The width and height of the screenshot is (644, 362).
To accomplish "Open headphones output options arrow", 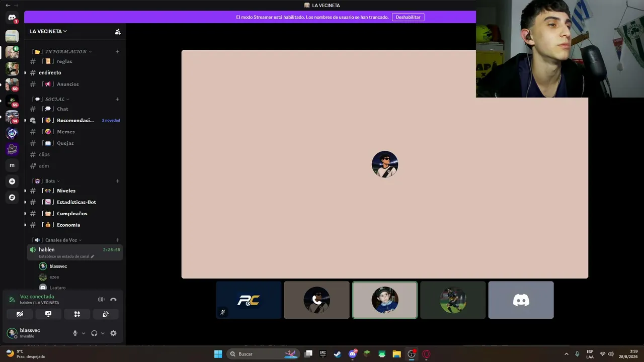I will (x=103, y=333).
